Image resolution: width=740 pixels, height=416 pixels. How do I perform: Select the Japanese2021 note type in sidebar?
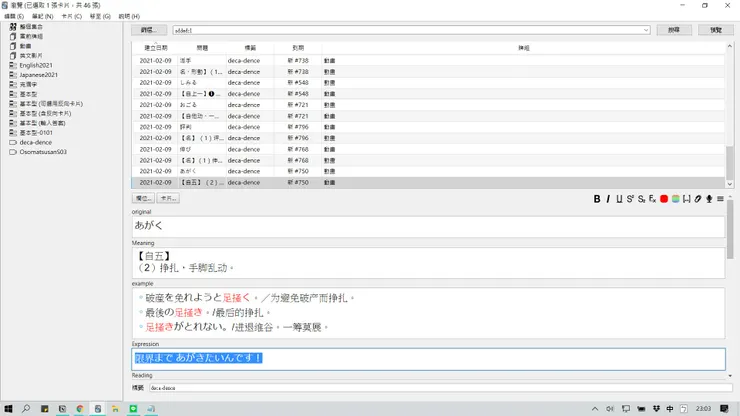click(x=38, y=75)
